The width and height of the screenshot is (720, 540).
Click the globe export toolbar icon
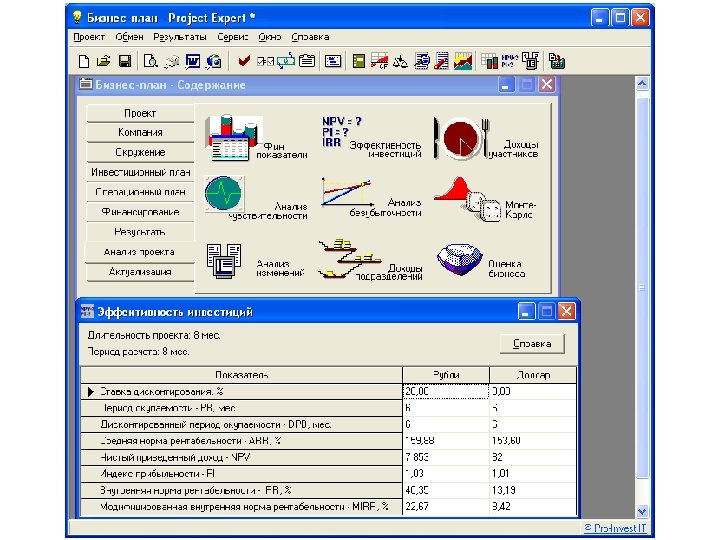click(214, 61)
